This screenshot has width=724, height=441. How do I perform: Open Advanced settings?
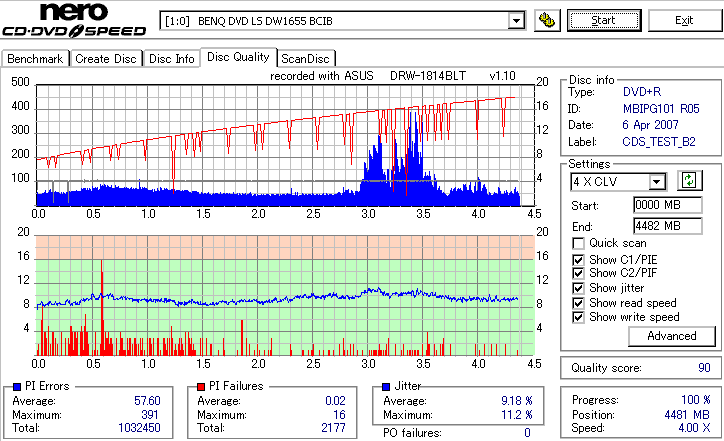[x=672, y=336]
